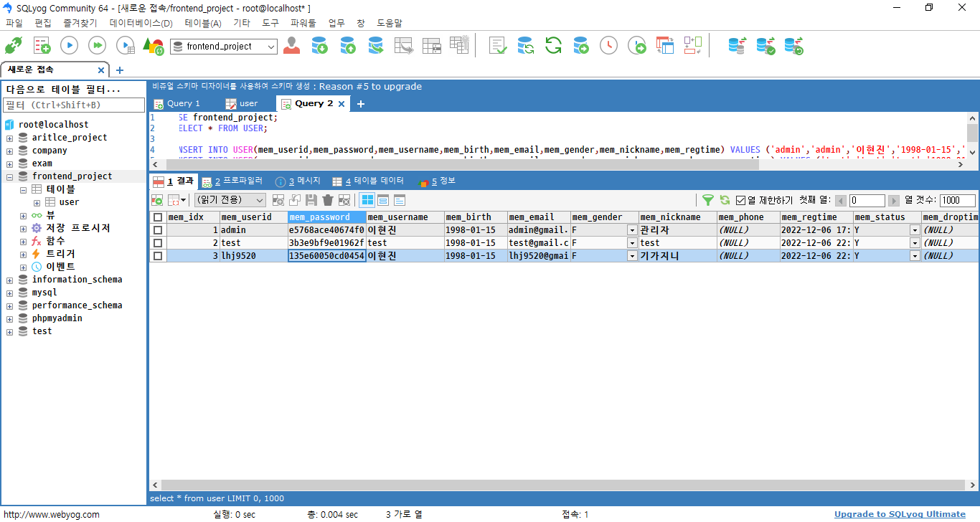The height and width of the screenshot is (522, 980).
Task: Click the mem_userid column header
Action: tap(253, 217)
